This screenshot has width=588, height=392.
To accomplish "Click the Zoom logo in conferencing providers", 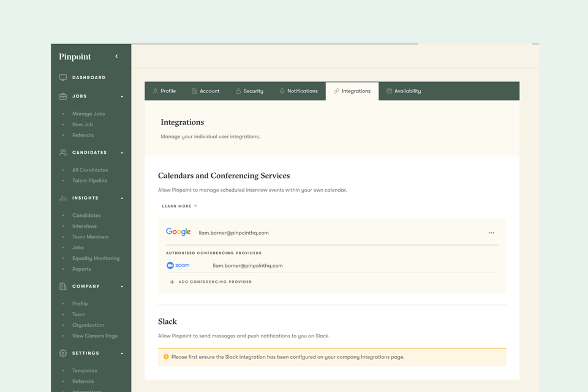I will click(178, 265).
